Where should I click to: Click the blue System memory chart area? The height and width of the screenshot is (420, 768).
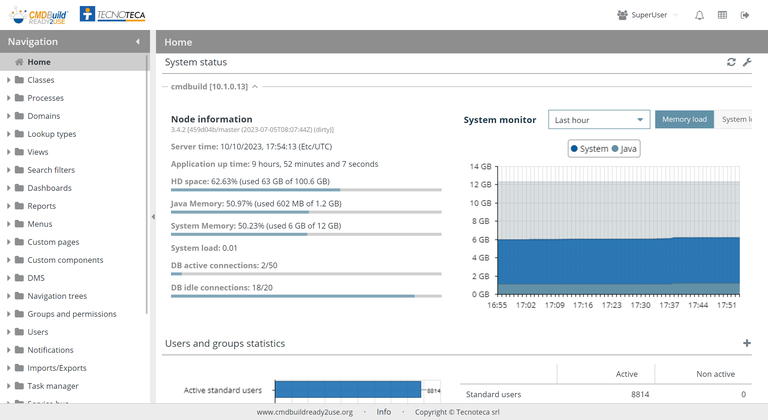(x=618, y=261)
